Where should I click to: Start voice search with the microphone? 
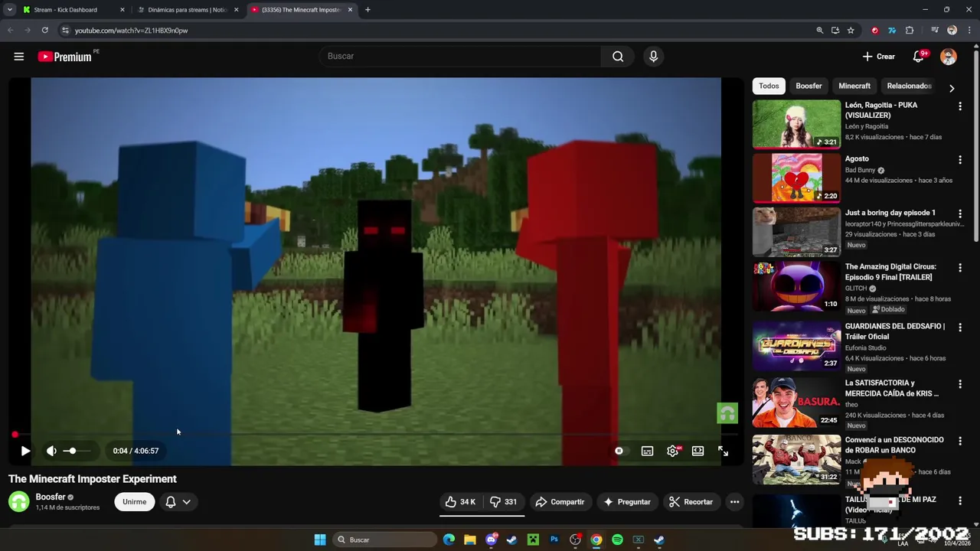[653, 56]
